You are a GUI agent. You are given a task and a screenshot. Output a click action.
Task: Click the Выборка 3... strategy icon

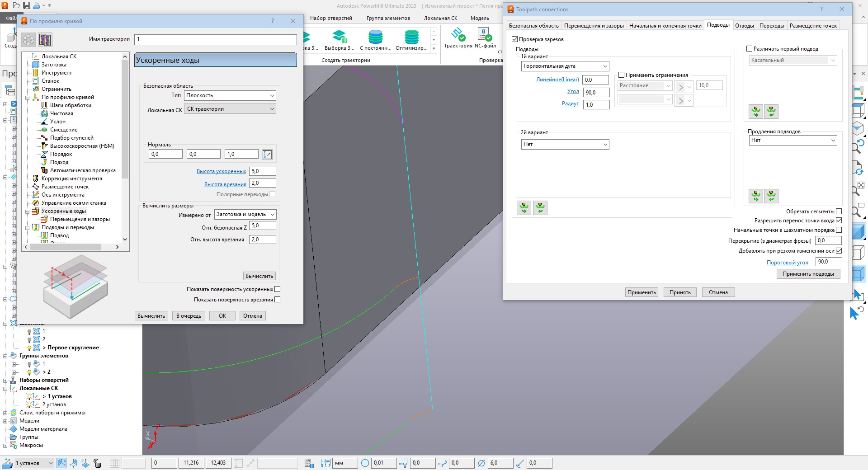339,36
